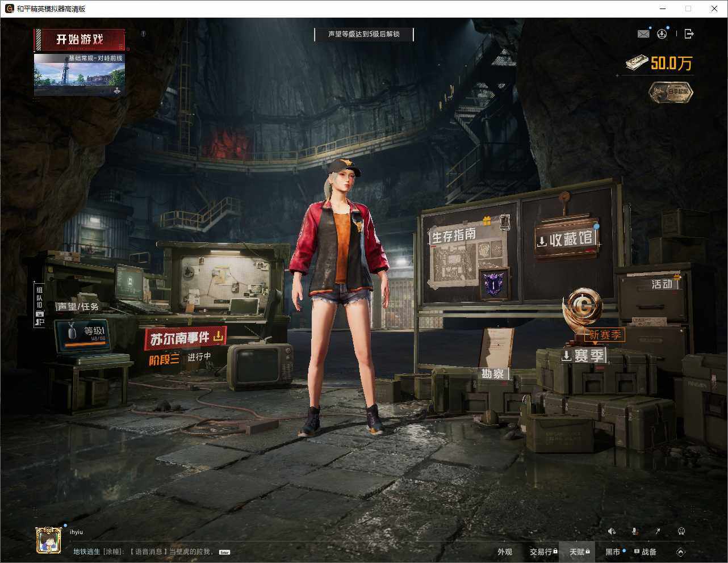Click the 等级1 dog tag monitor
Image resolution: width=728 pixels, height=563 pixels.
pos(83,336)
